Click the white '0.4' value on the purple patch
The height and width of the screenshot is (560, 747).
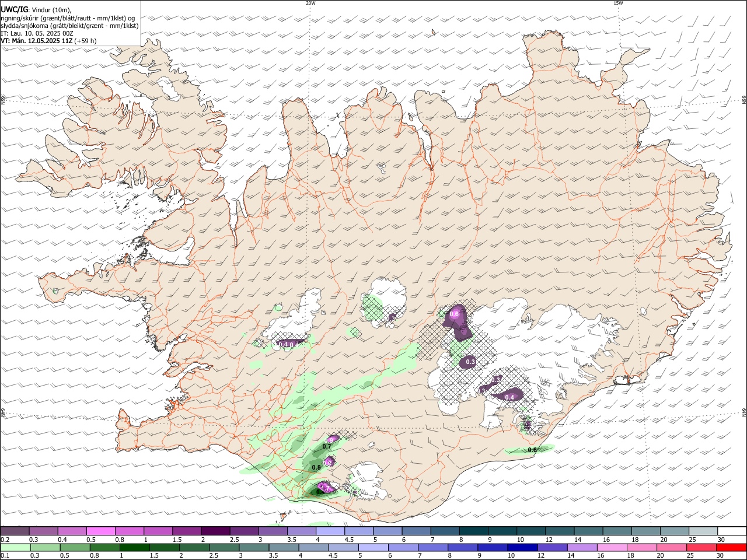pos(509,397)
